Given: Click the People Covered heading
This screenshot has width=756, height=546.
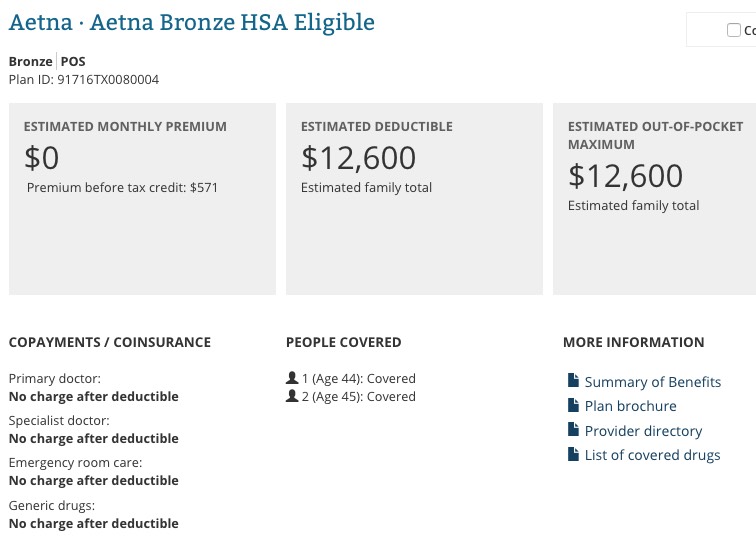Looking at the screenshot, I should tap(343, 342).
